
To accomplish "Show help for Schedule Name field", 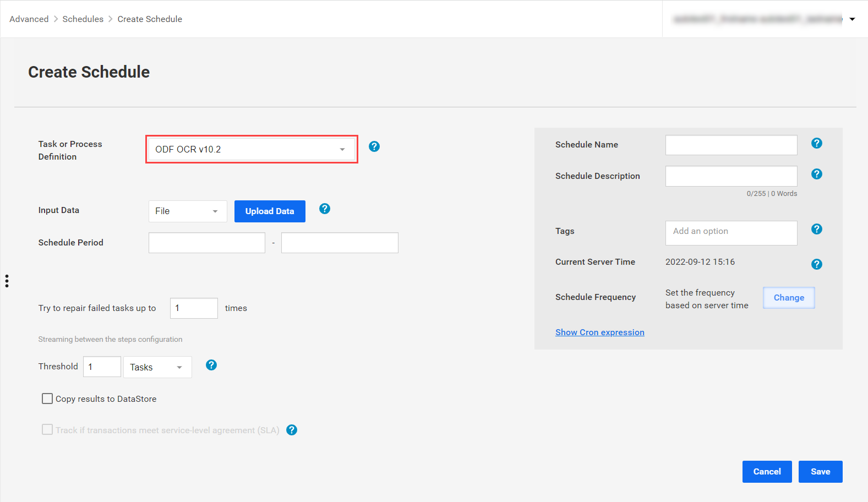I will pyautogui.click(x=817, y=143).
